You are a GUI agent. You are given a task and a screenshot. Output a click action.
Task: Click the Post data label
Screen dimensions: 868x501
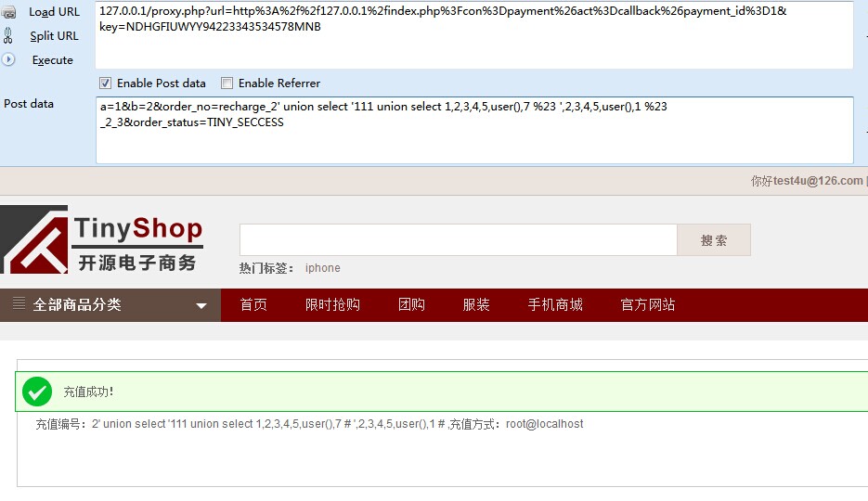coord(29,104)
